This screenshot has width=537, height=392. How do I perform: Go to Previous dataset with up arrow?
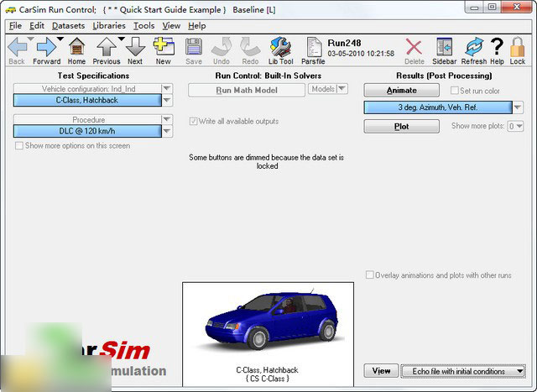107,50
